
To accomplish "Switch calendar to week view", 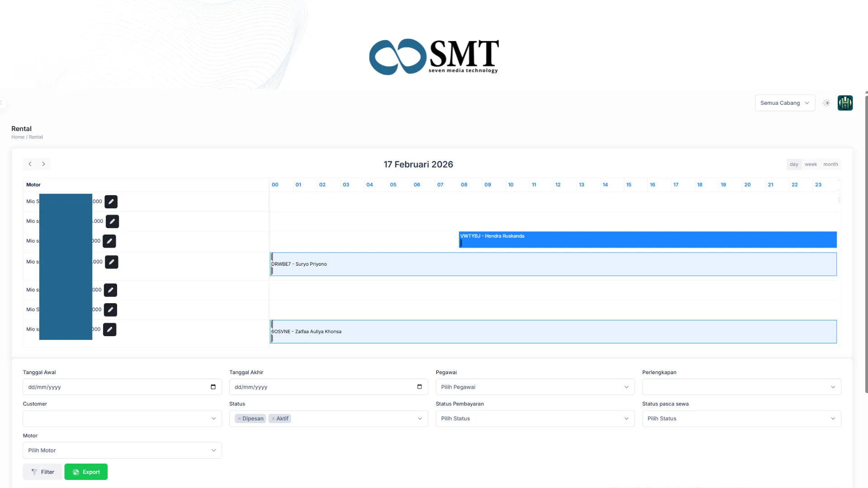I will click(811, 164).
